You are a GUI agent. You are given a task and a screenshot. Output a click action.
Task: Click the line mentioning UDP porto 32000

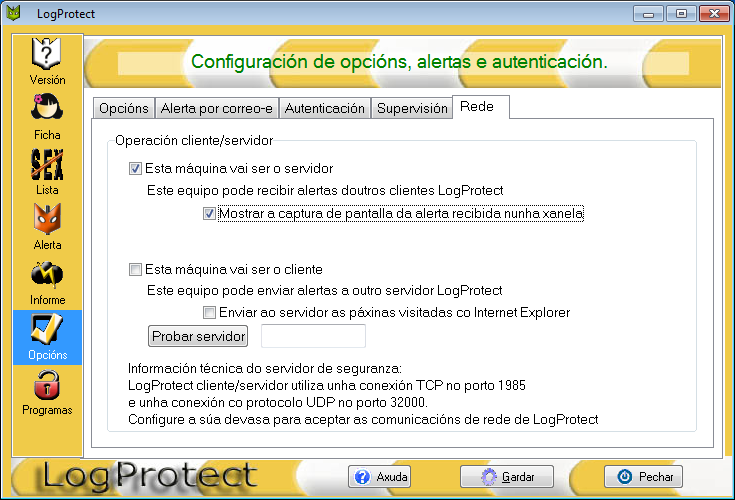[278, 403]
